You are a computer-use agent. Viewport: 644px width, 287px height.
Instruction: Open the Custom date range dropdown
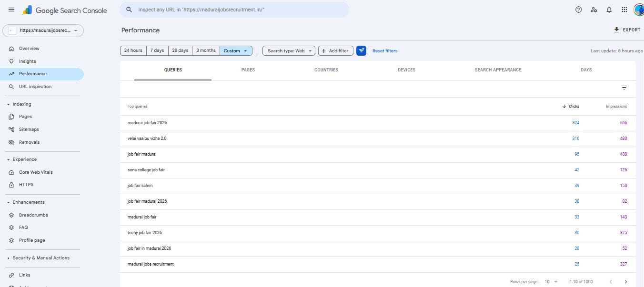click(x=236, y=50)
